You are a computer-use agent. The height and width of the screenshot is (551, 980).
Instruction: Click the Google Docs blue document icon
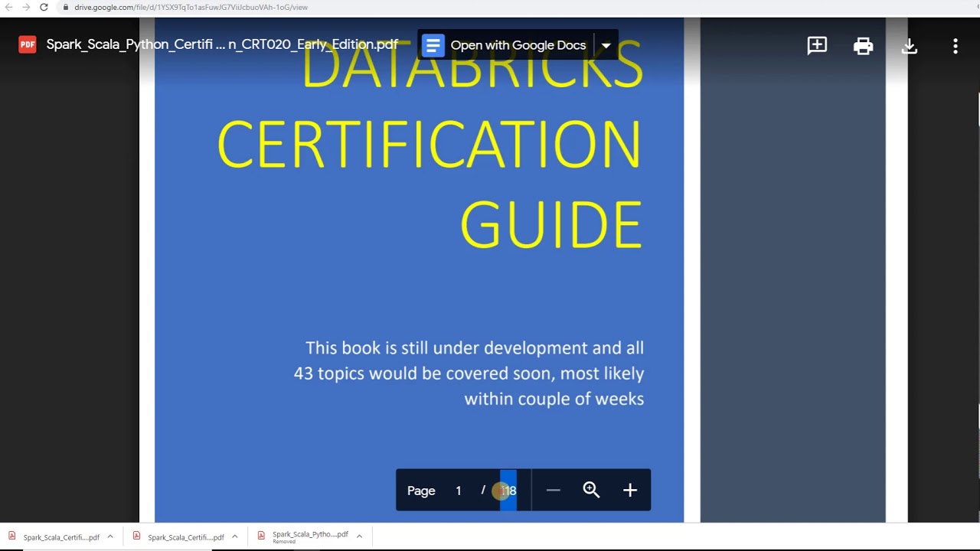(x=433, y=45)
